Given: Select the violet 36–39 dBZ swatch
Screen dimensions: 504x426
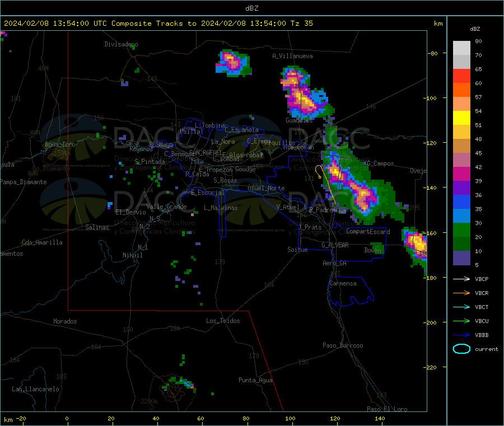Looking at the screenshot, I should pos(461,188).
